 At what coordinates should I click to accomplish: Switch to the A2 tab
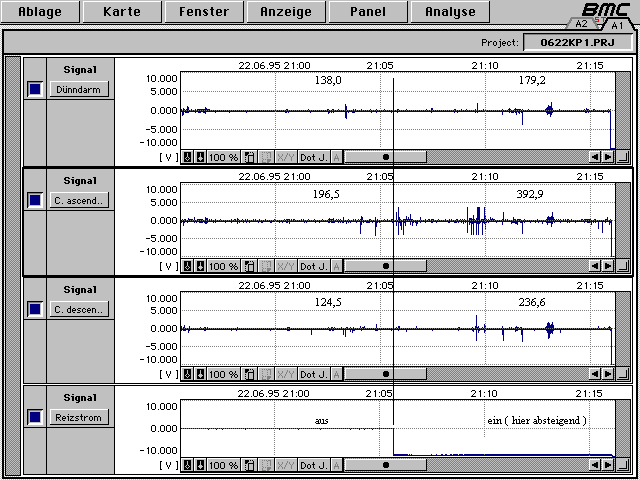(x=582, y=22)
